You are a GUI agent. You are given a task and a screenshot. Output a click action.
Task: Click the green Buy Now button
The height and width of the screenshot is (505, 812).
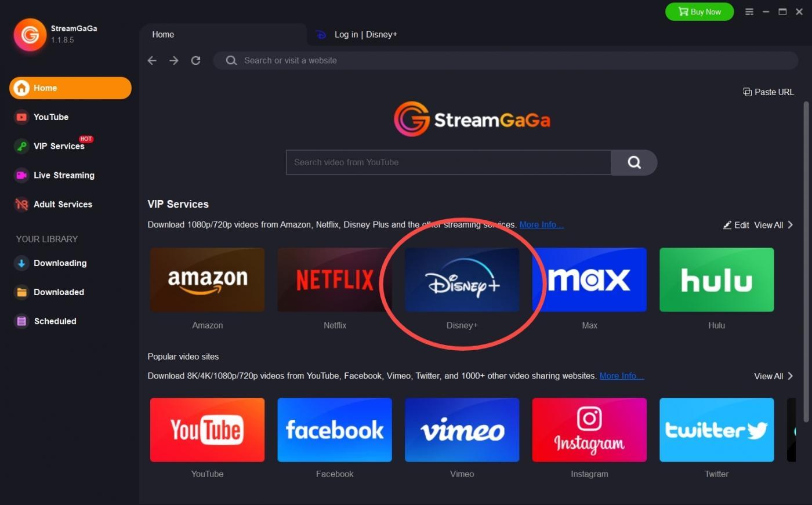click(699, 12)
